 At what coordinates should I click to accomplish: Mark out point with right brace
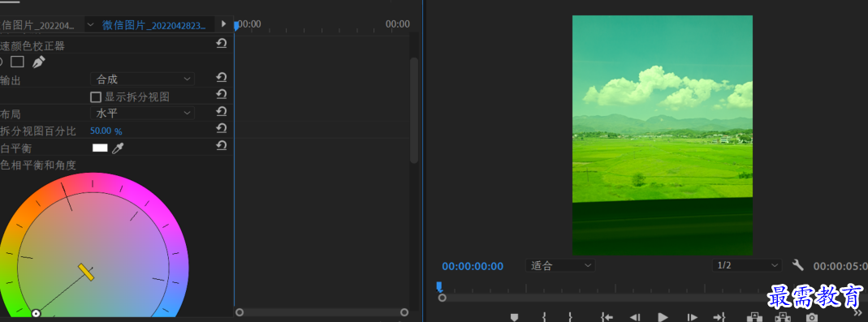[x=570, y=317]
